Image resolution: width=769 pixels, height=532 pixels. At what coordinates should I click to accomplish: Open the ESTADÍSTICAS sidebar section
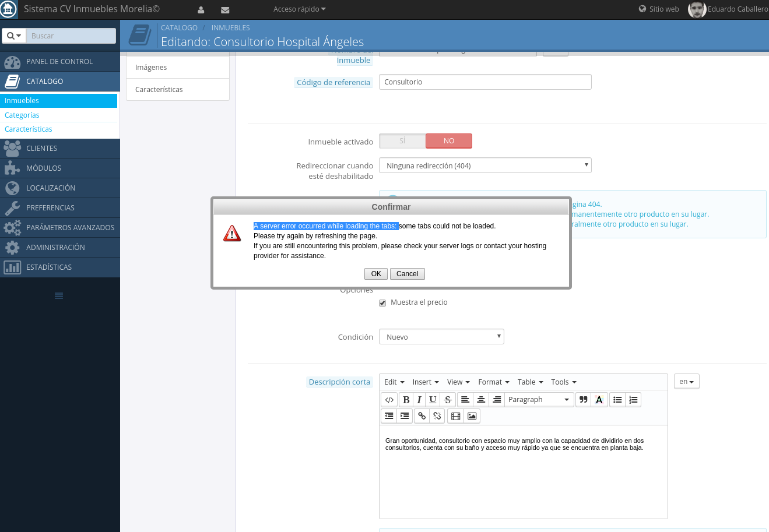[x=60, y=267]
